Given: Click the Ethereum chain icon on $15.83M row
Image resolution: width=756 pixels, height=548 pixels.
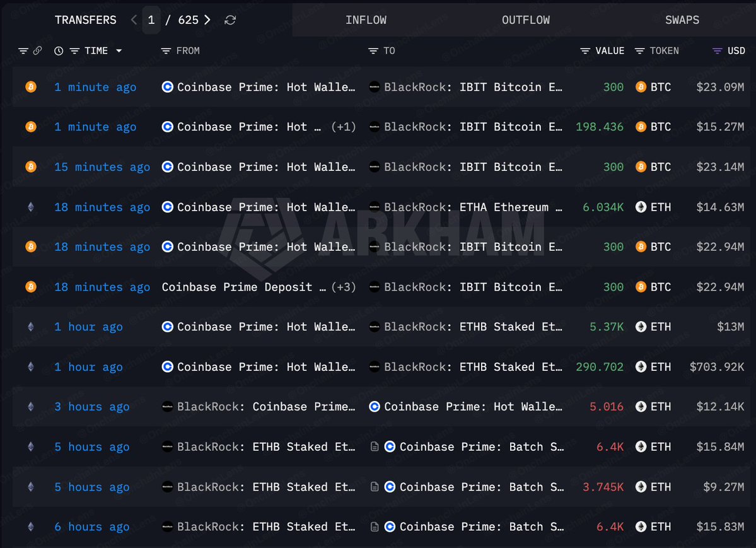Looking at the screenshot, I should pyautogui.click(x=31, y=527).
